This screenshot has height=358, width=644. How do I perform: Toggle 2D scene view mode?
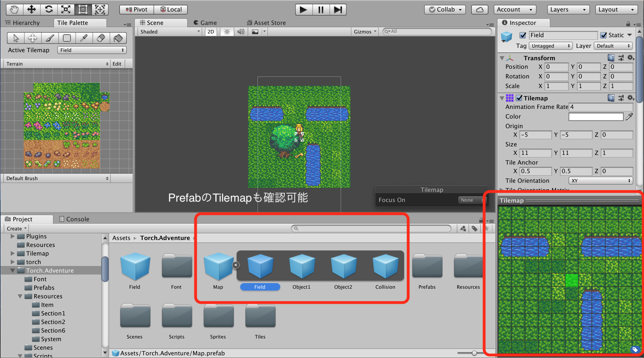[x=211, y=32]
